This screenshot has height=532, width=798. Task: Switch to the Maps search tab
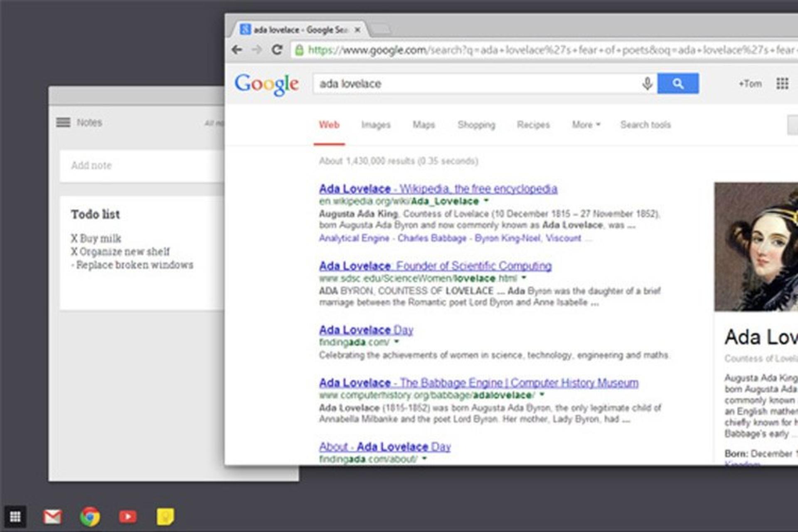tap(424, 125)
